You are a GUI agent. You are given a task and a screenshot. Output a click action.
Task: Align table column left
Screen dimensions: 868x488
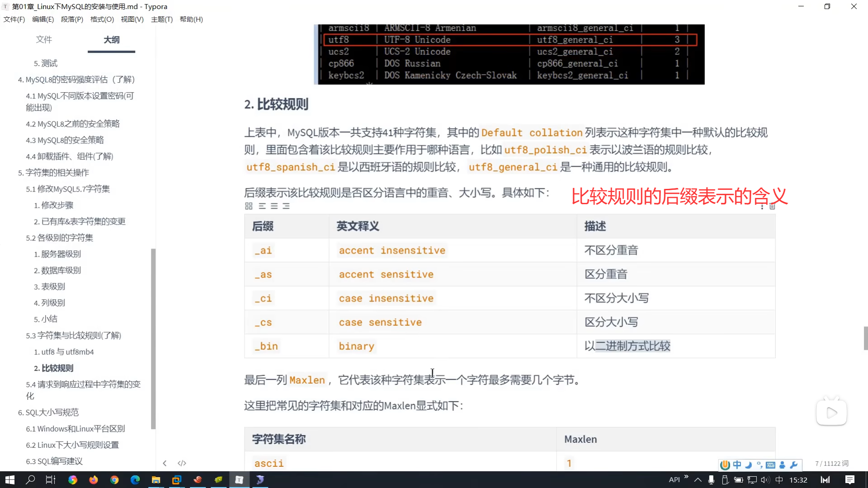pos(262,206)
